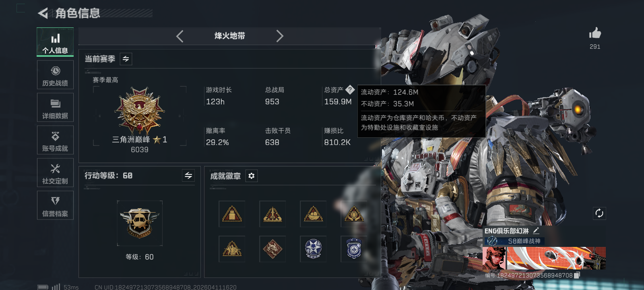Open the 总资产 question-mark help icon
644x290 pixels.
350,89
